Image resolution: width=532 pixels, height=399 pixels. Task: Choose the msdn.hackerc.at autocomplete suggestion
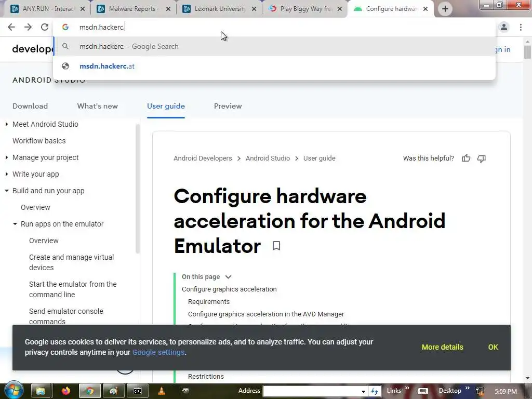pyautogui.click(x=274, y=66)
